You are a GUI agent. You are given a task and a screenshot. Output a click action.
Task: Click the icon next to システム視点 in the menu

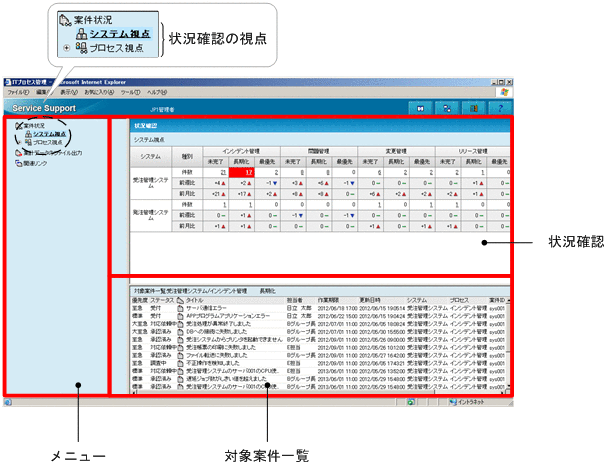click(28, 134)
